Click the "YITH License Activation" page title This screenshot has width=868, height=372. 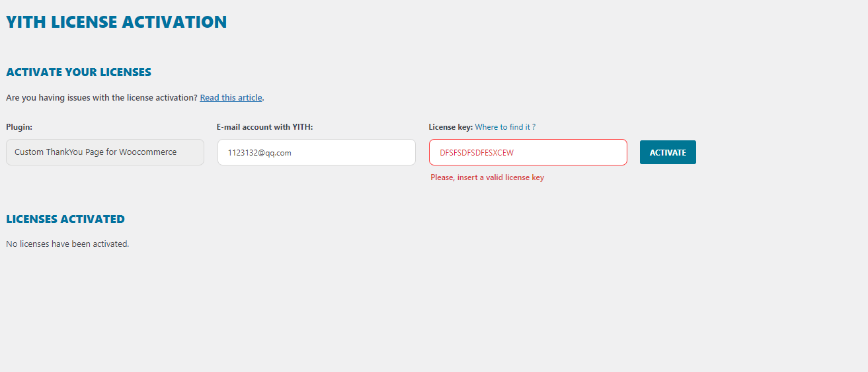[x=116, y=22]
